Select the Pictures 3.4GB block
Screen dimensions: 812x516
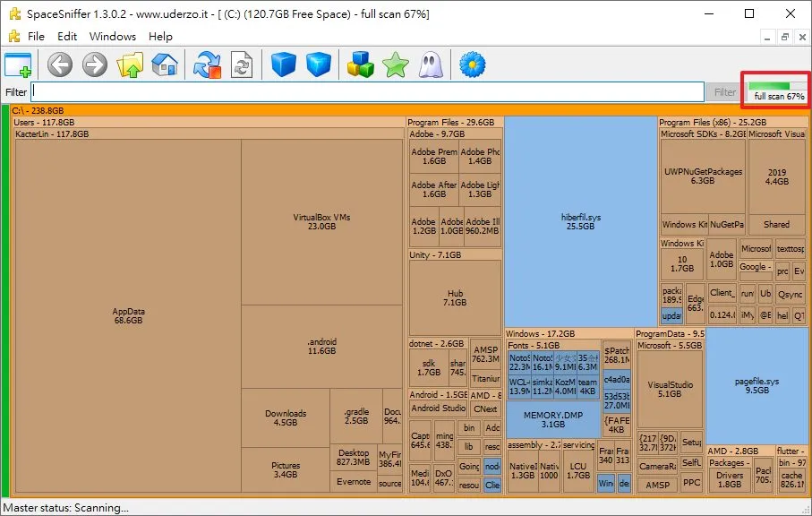[286, 469]
